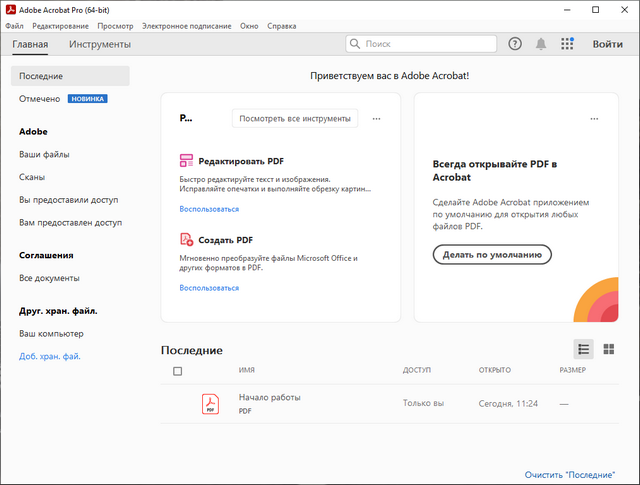This screenshot has height=485, width=640.
Task: Open the apps grid icon
Action: [x=568, y=44]
